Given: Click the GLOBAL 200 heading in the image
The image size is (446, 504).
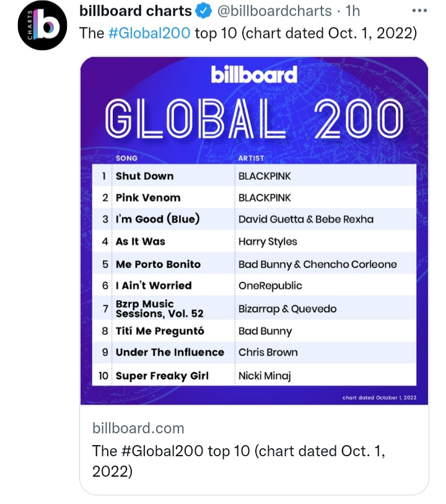Looking at the screenshot, I should (254, 120).
